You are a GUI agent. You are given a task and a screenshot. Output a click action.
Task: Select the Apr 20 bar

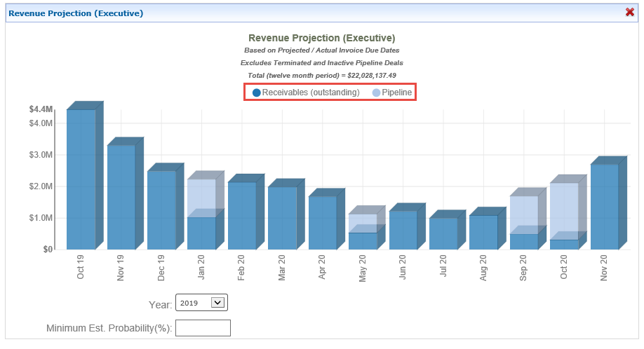323,223
